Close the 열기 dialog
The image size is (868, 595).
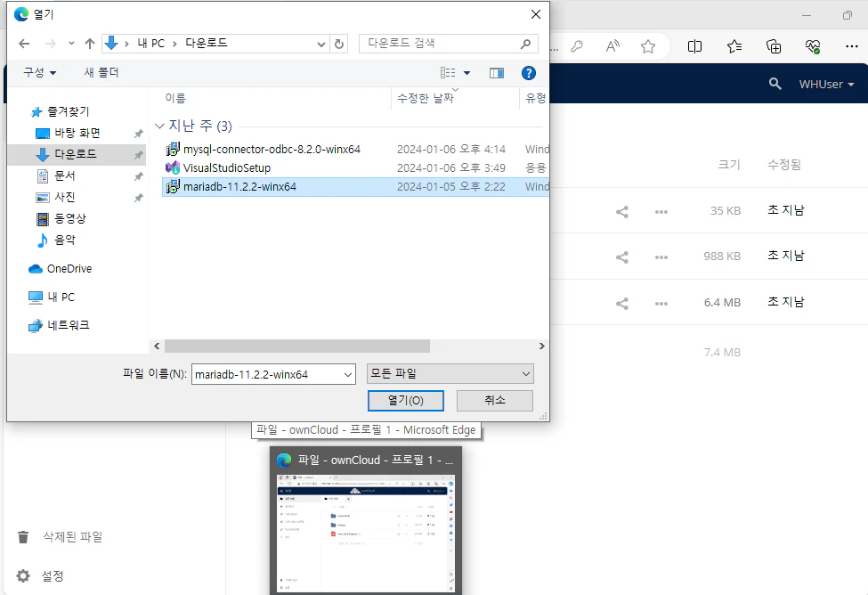click(536, 14)
